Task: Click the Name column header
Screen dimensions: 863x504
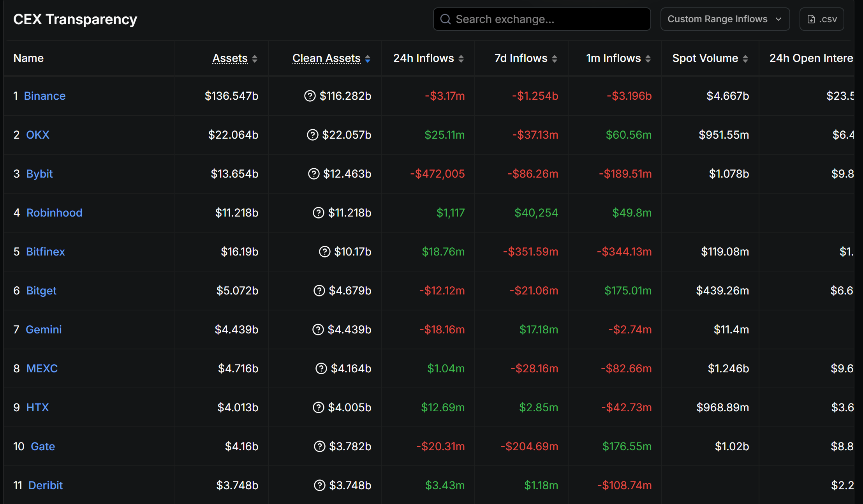Action: pyautogui.click(x=28, y=58)
